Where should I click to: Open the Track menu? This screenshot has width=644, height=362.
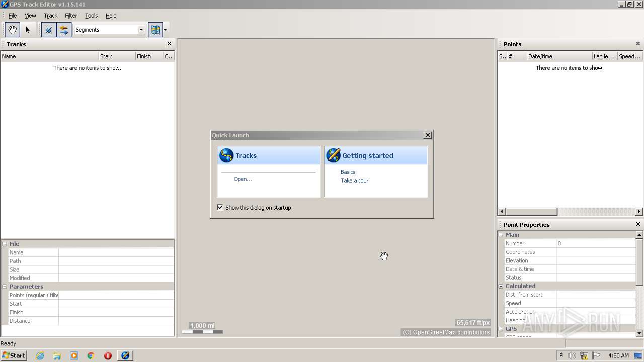point(50,16)
